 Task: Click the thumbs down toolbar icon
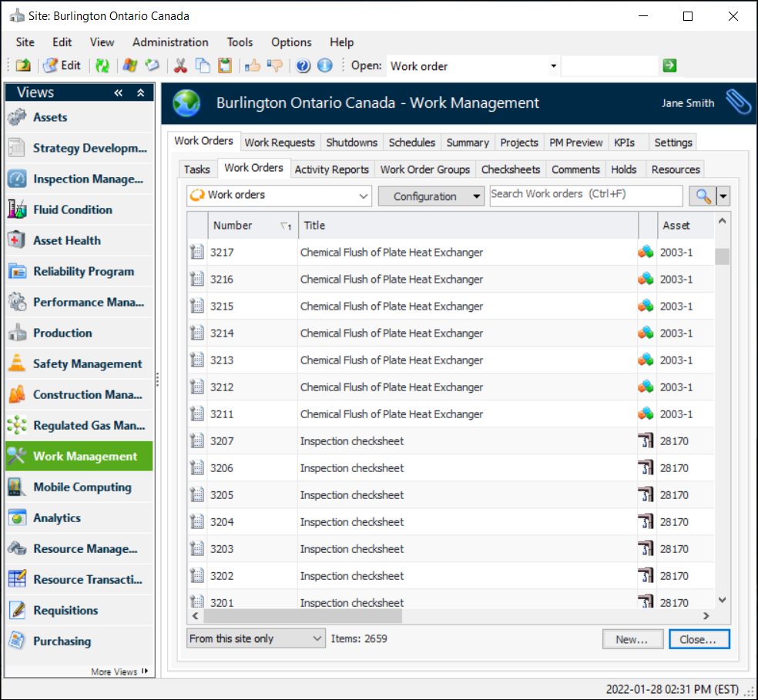pyautogui.click(x=274, y=66)
